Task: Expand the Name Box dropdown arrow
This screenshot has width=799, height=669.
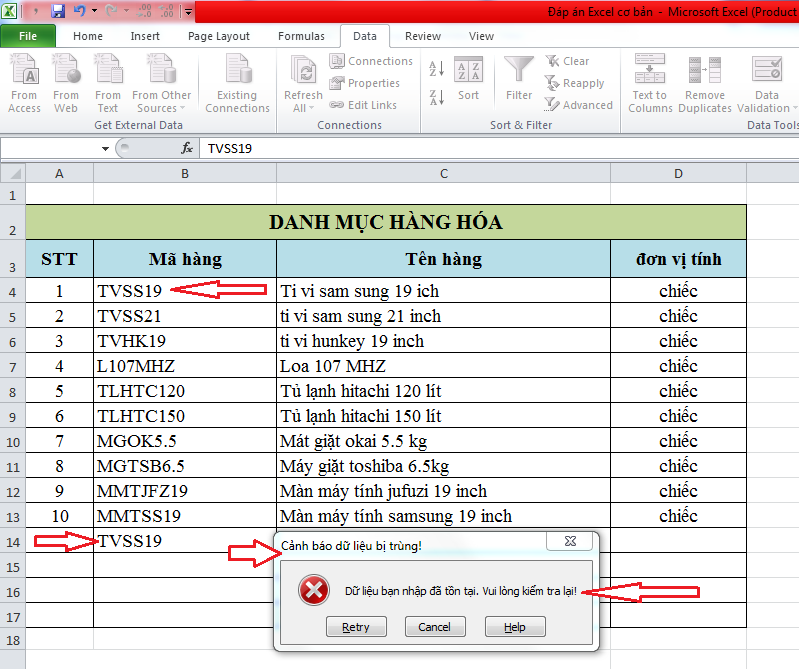Action: (105, 149)
